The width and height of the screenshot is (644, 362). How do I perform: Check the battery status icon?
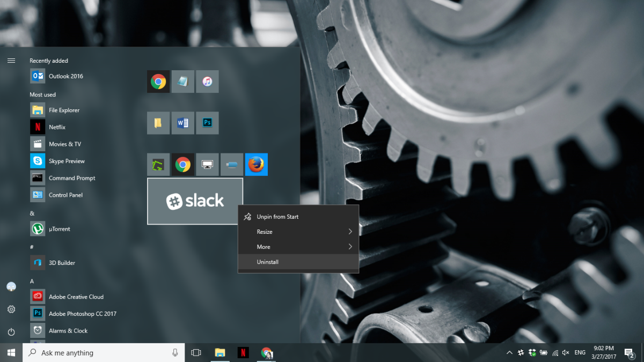pos(543,353)
